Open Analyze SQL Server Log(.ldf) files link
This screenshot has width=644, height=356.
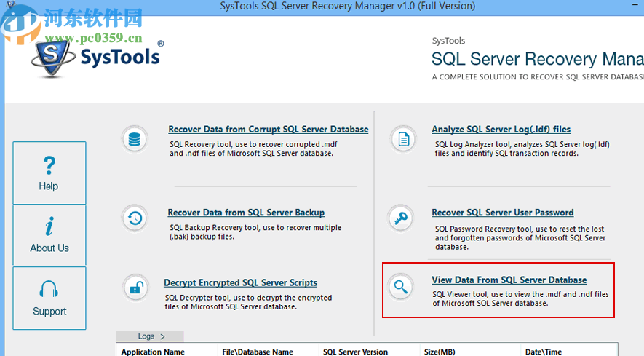[x=501, y=130]
